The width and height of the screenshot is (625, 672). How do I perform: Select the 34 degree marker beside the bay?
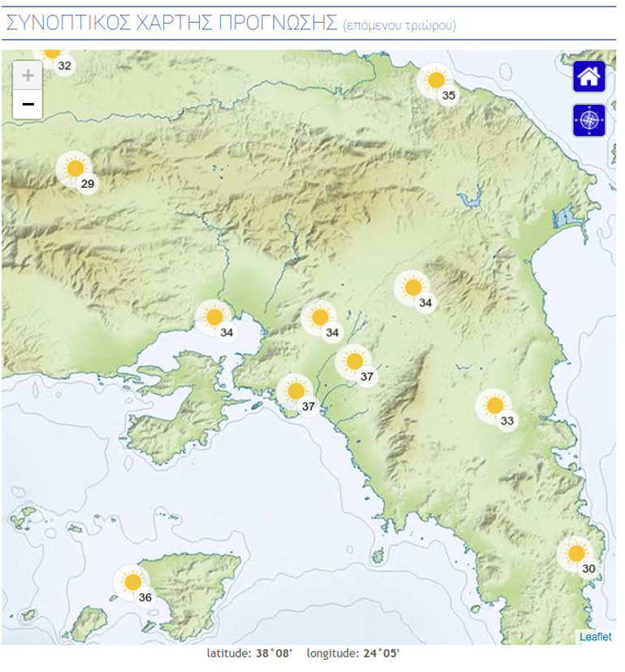(214, 317)
